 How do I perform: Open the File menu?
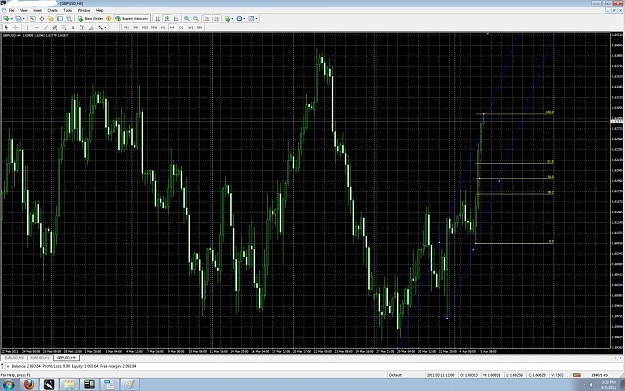pos(12,10)
